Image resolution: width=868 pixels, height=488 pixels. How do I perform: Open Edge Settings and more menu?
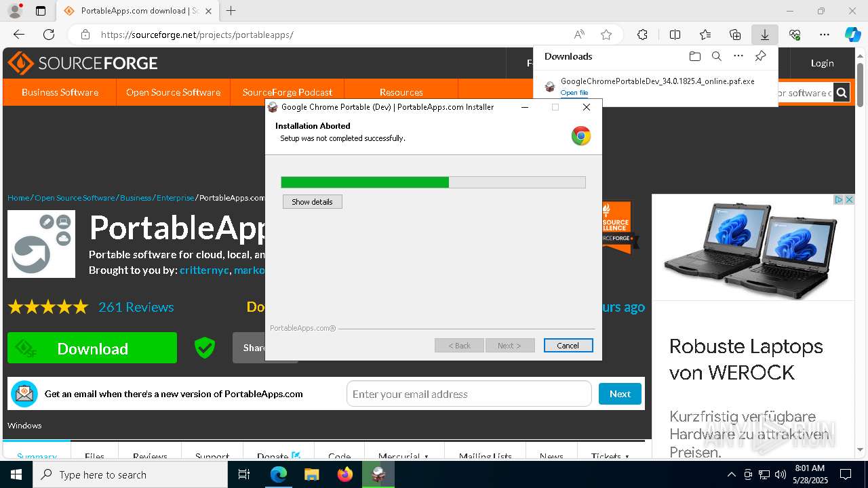pyautogui.click(x=825, y=35)
